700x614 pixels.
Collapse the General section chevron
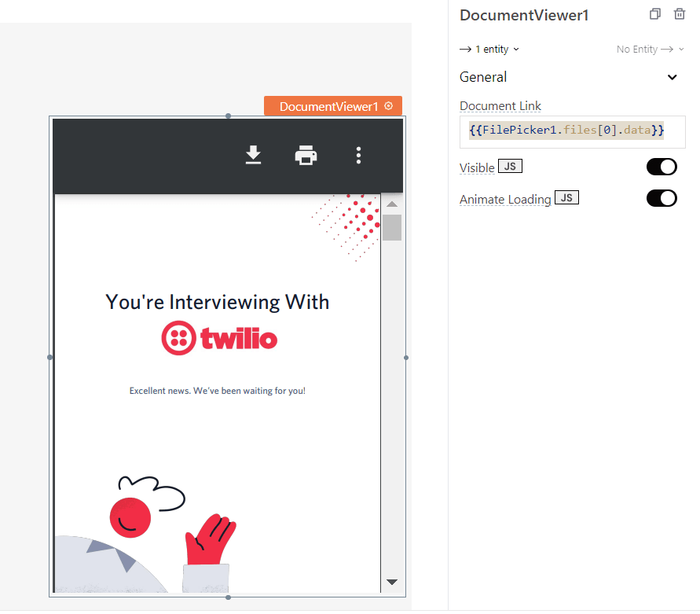coord(673,77)
